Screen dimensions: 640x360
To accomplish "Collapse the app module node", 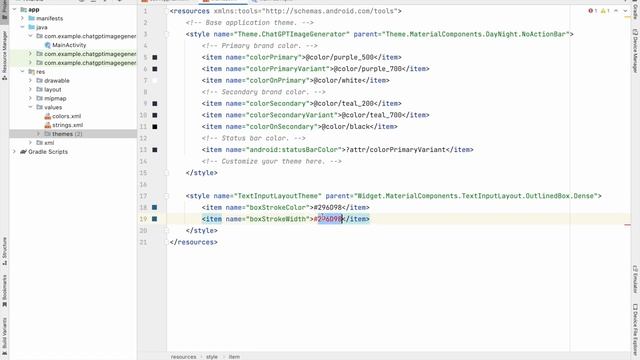I will 14,9.
